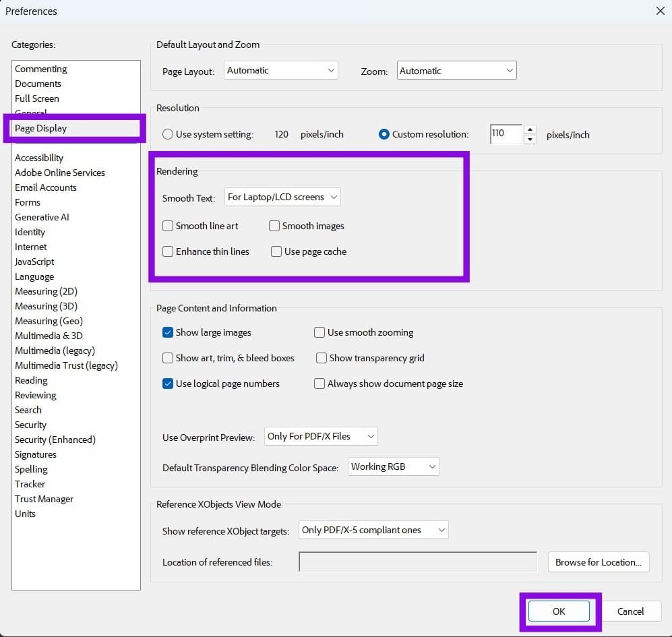672x637 pixels.
Task: Enable Smooth images checkbox
Action: (274, 226)
